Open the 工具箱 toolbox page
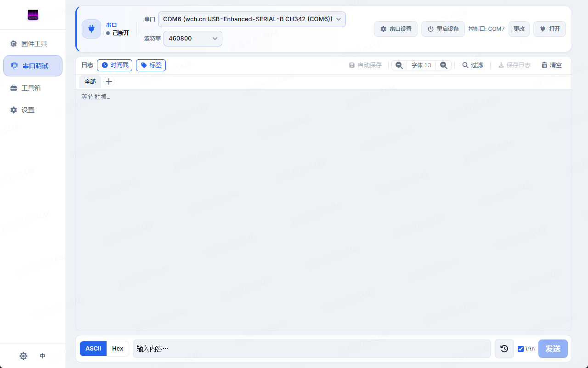The image size is (588, 368). pos(33,88)
